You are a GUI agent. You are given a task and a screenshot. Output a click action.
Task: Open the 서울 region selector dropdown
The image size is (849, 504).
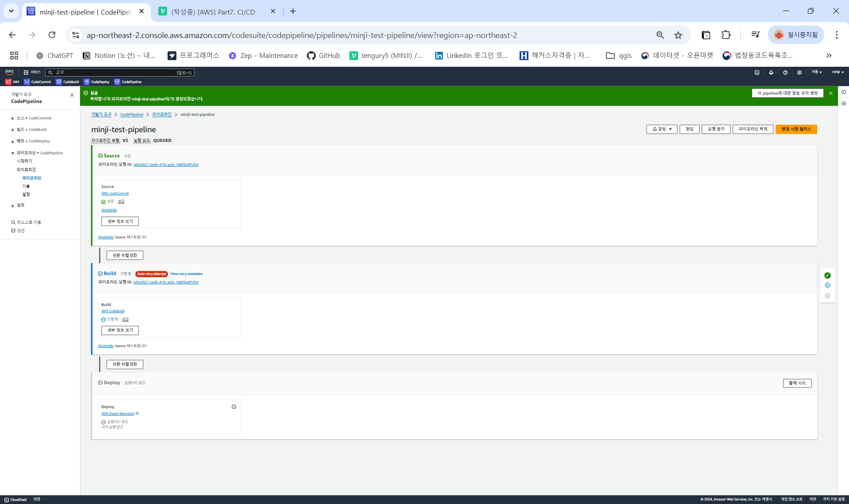pos(816,72)
